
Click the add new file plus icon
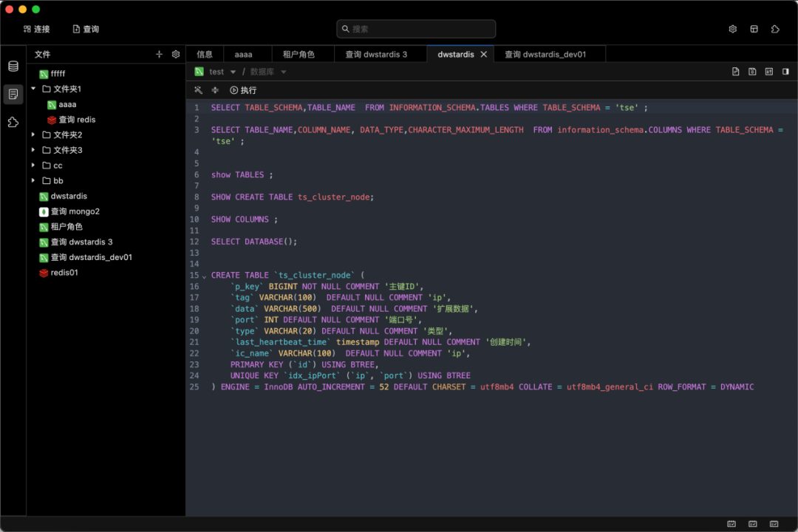point(159,55)
